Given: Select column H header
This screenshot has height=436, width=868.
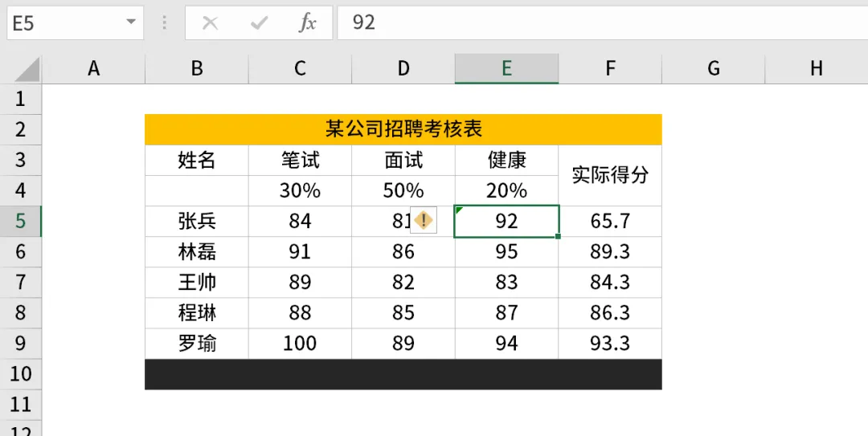Looking at the screenshot, I should tap(816, 68).
